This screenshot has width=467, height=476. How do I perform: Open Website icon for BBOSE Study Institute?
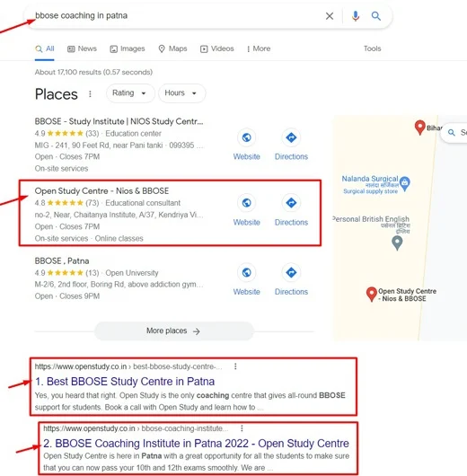[x=247, y=137]
